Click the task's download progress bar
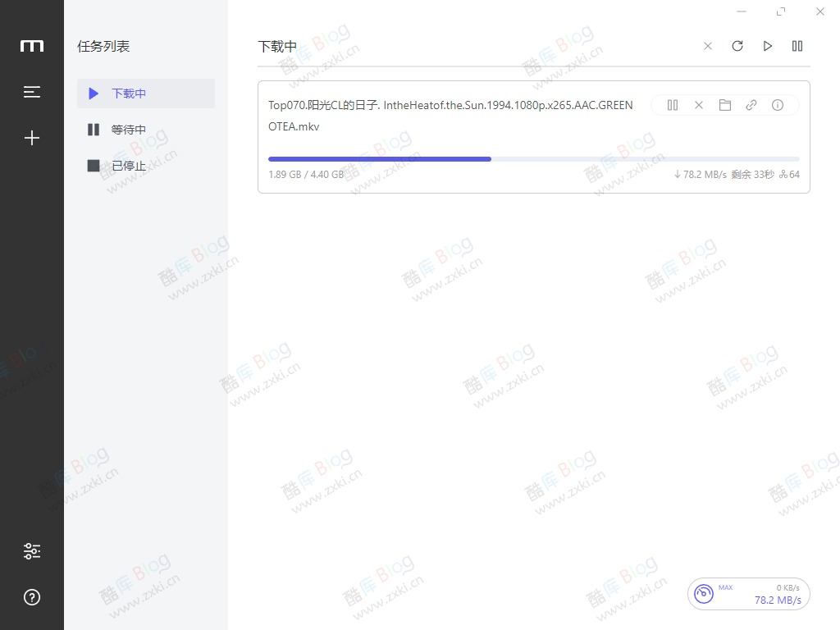Viewport: 840px width, 630px height. (533, 158)
